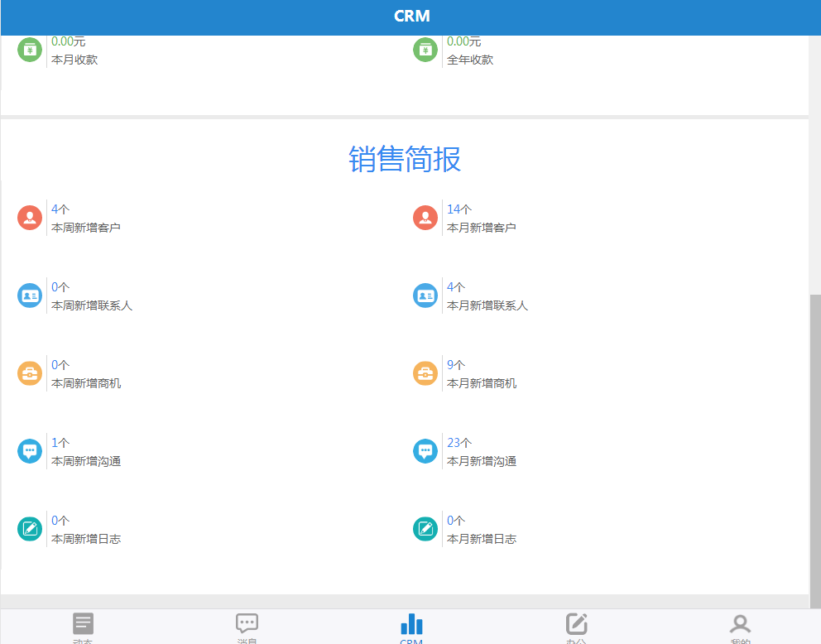
Task: Open the 本周新增联系人 contact card icon
Action: click(30, 296)
